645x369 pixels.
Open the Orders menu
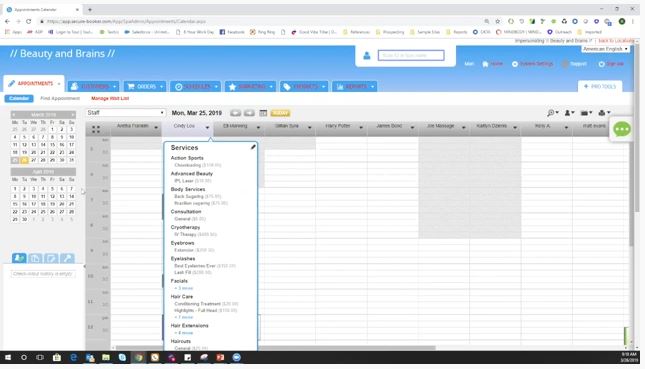tap(145, 86)
